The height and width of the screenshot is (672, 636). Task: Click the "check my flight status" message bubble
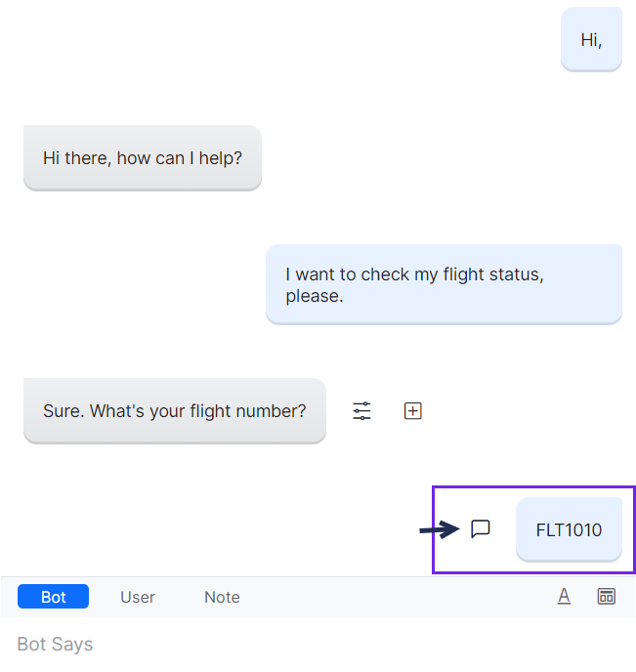point(444,284)
